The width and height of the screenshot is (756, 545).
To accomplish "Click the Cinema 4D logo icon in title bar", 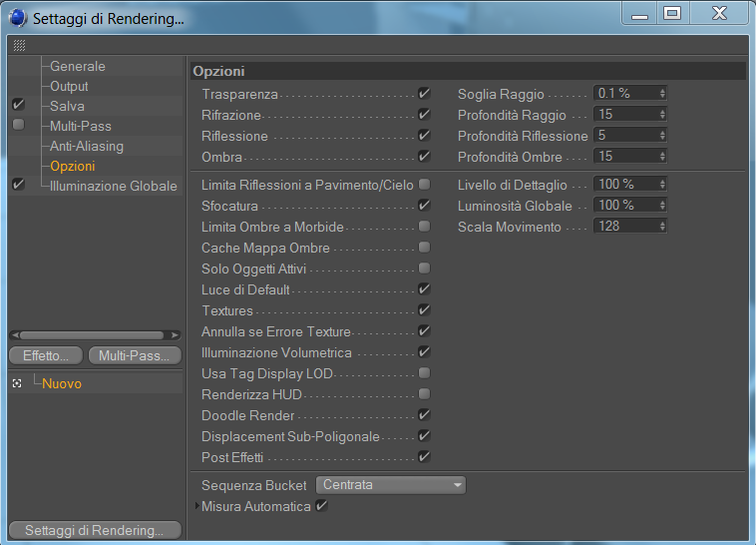I will [18, 18].
